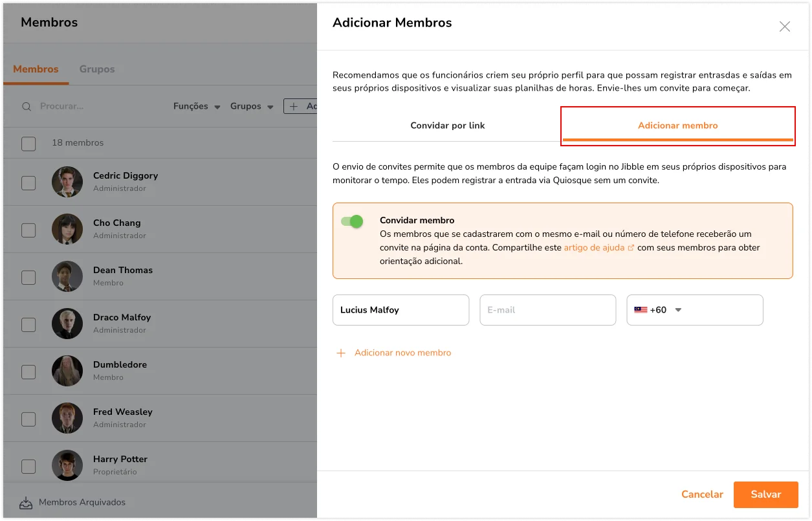
Task: Click the name Dumbledore
Action: pyautogui.click(x=120, y=364)
